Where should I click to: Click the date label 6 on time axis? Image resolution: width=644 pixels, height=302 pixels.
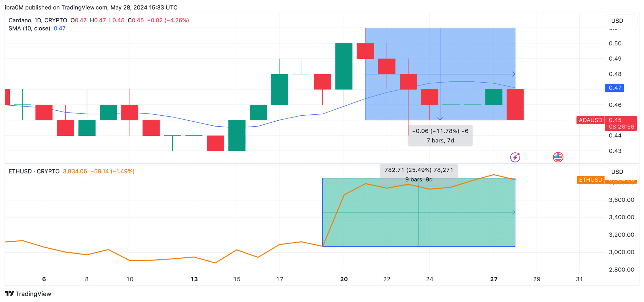point(44,279)
